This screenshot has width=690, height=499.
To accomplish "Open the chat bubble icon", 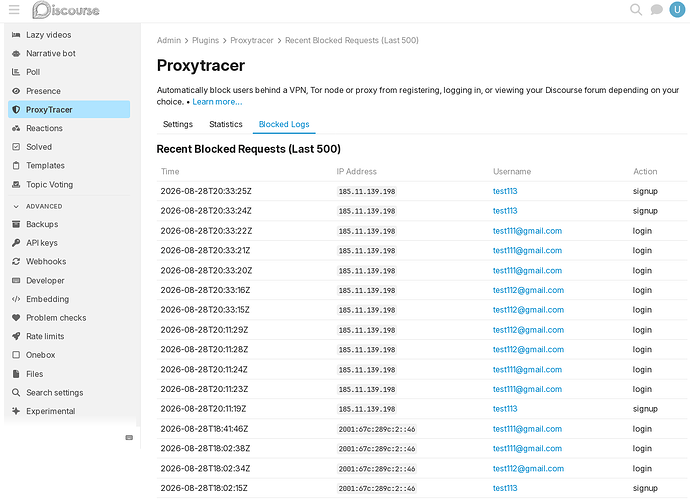I will click(x=657, y=10).
